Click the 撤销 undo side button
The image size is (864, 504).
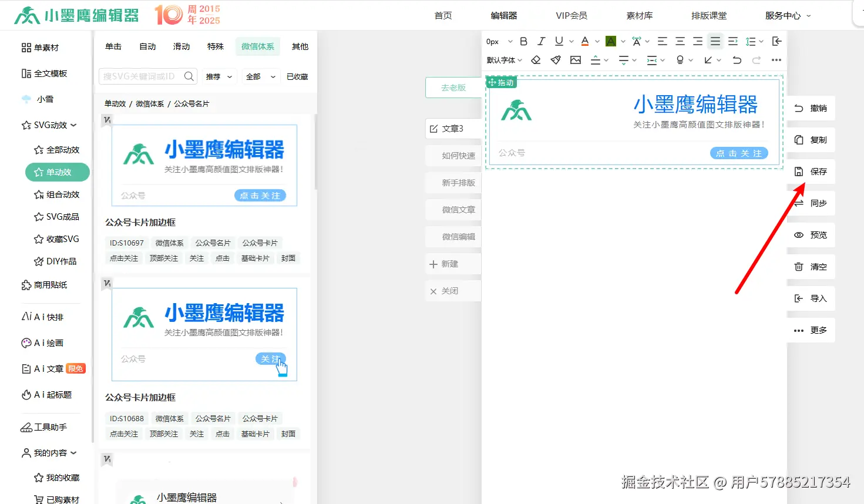811,108
